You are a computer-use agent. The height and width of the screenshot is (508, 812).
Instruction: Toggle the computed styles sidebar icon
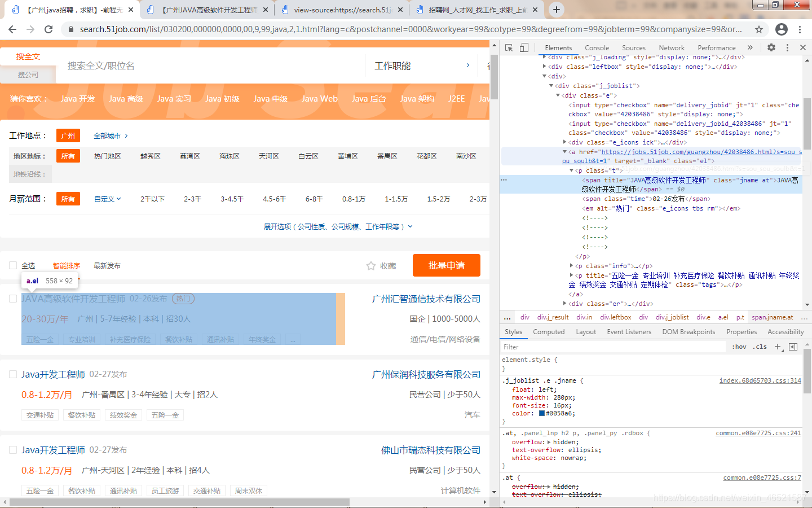pyautogui.click(x=793, y=347)
